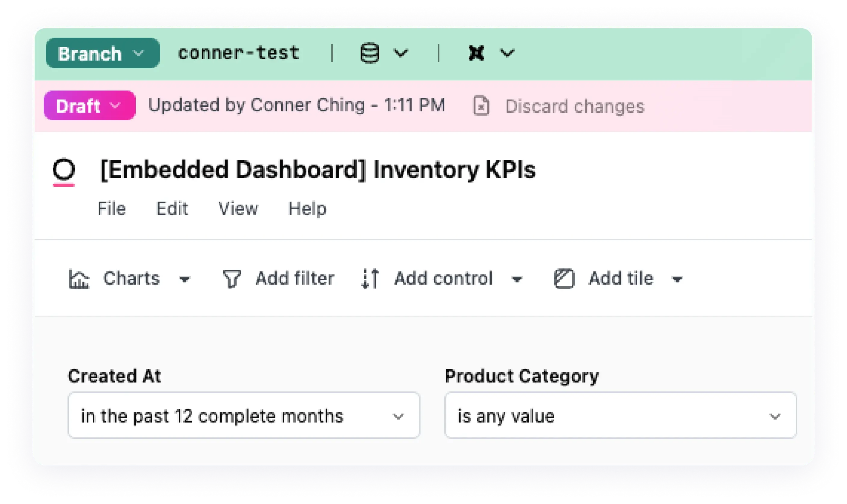This screenshot has width=847, height=504.
Task: Open the Draft status dropdown
Action: click(90, 106)
